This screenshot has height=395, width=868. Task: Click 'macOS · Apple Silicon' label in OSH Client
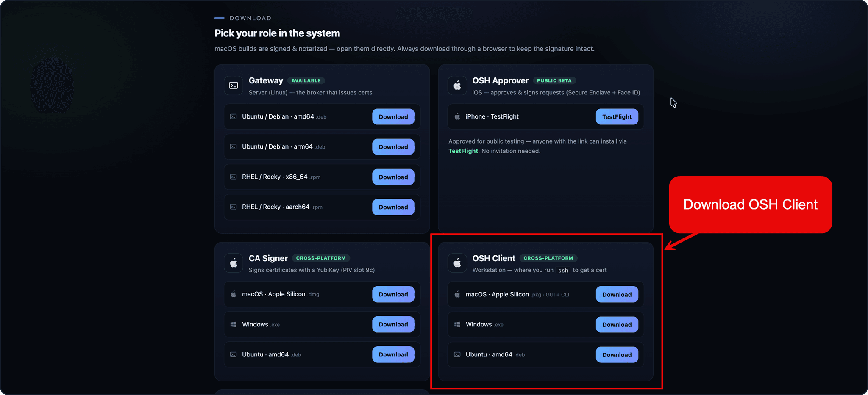[x=497, y=294]
